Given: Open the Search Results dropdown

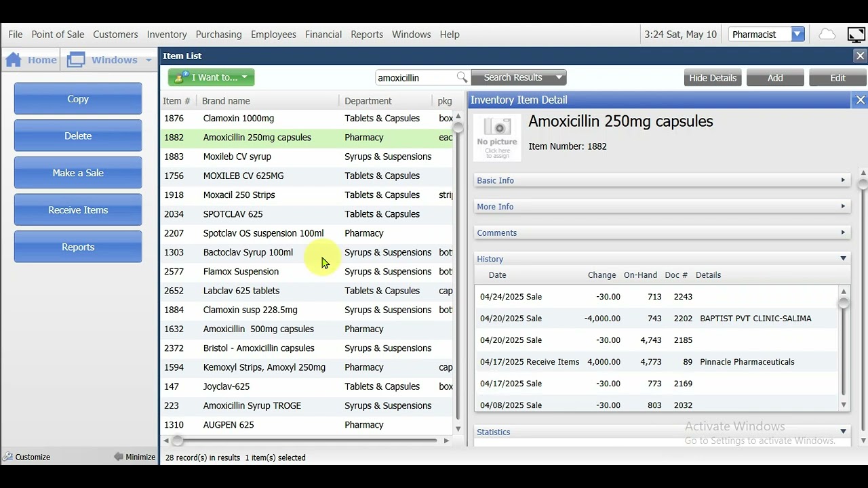Looking at the screenshot, I should tap(519, 77).
